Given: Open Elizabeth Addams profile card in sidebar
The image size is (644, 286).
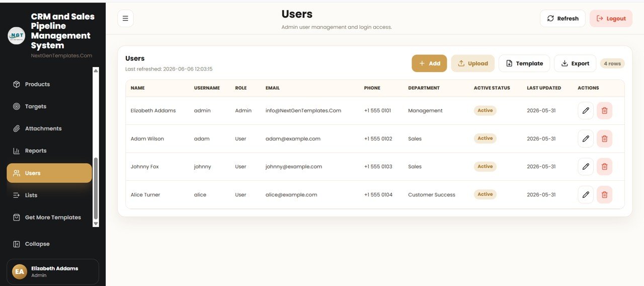Looking at the screenshot, I should 53,272.
